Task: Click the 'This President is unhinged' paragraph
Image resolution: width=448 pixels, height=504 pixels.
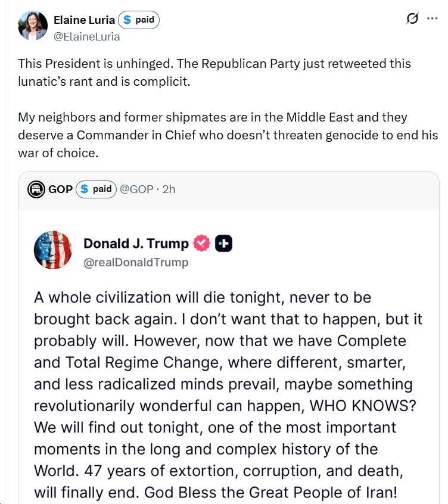Action: click(x=214, y=72)
